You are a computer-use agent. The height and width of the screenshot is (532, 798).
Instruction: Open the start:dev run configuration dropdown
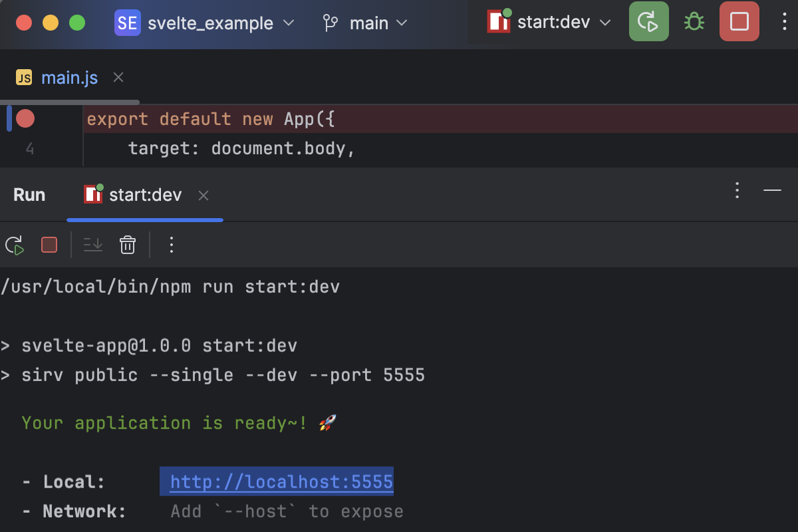[x=553, y=21]
